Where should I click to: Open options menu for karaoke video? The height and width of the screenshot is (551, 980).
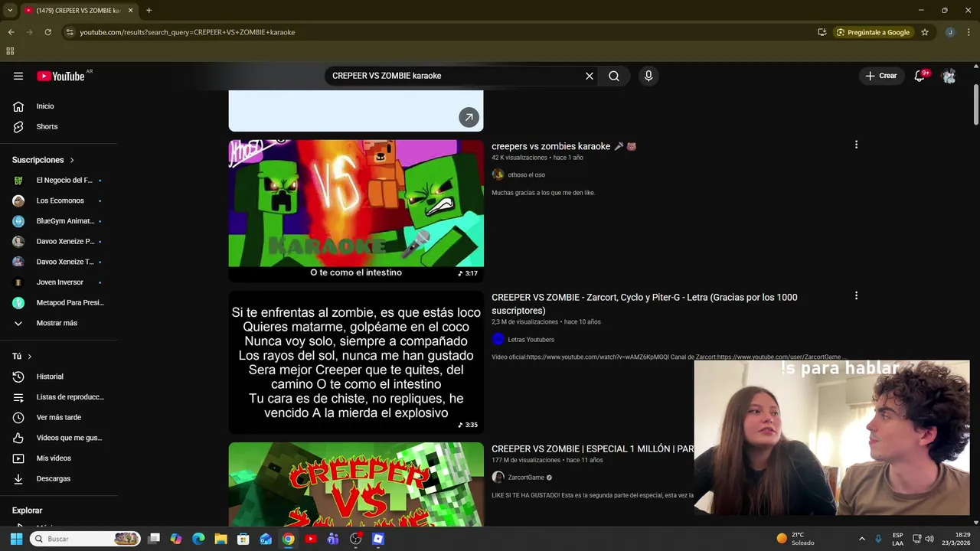(x=856, y=145)
